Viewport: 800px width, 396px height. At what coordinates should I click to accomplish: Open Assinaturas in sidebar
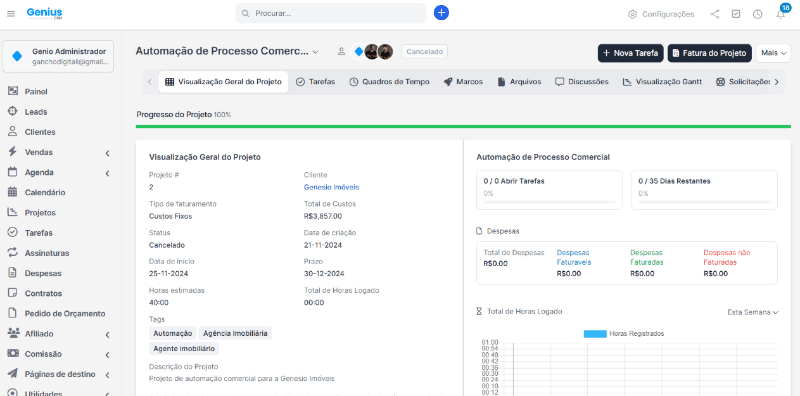click(x=46, y=253)
